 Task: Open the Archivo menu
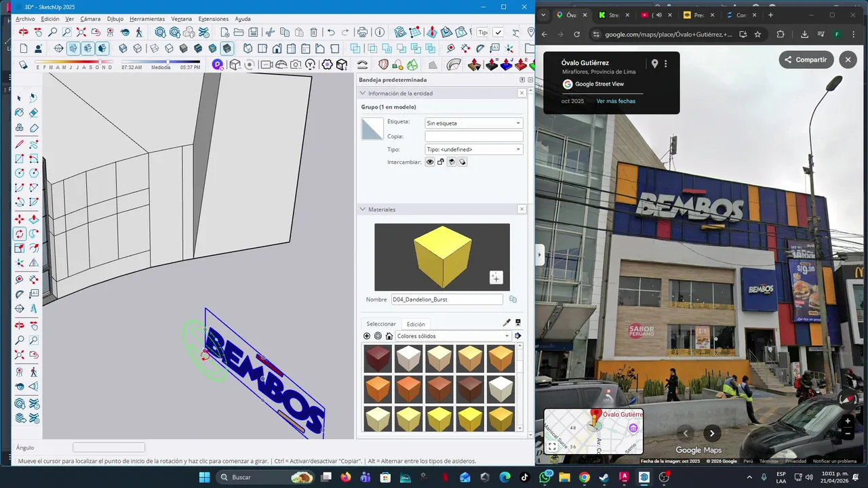coord(25,19)
